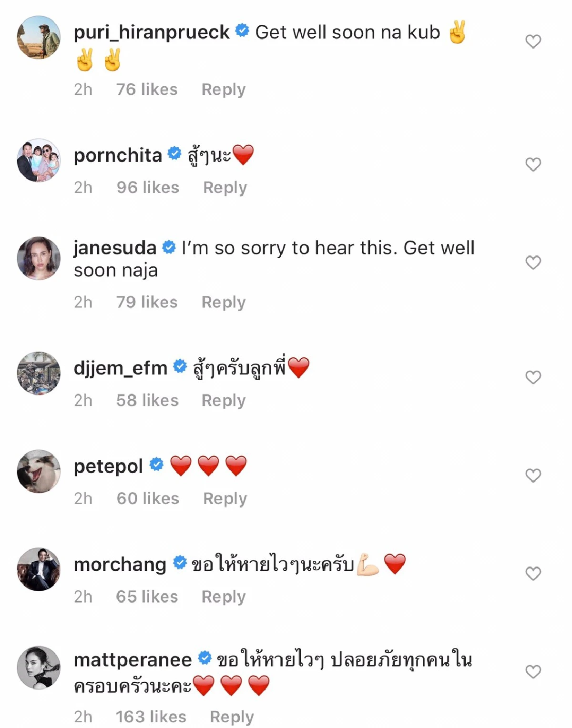Image resolution: width=572 pixels, height=728 pixels.
Task: Open the djjem_efm username link
Action: tap(120, 368)
